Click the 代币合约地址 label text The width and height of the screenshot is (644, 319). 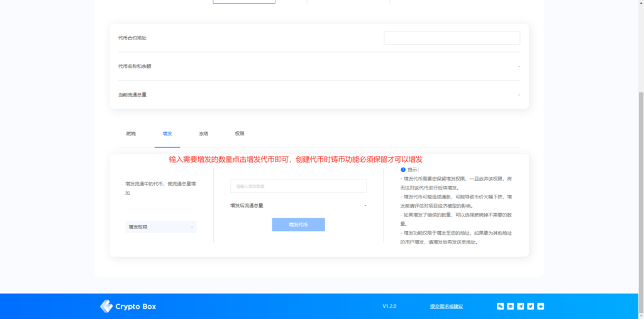pyautogui.click(x=132, y=38)
